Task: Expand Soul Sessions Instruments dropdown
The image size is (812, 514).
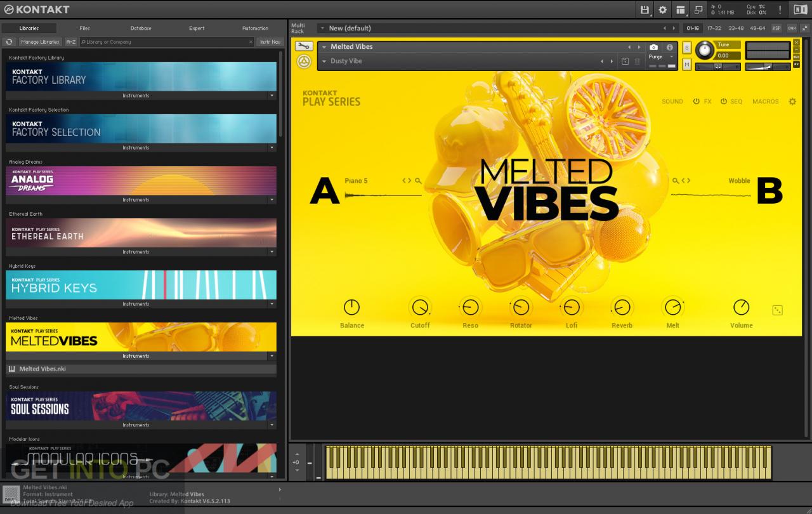Action: tap(272, 425)
